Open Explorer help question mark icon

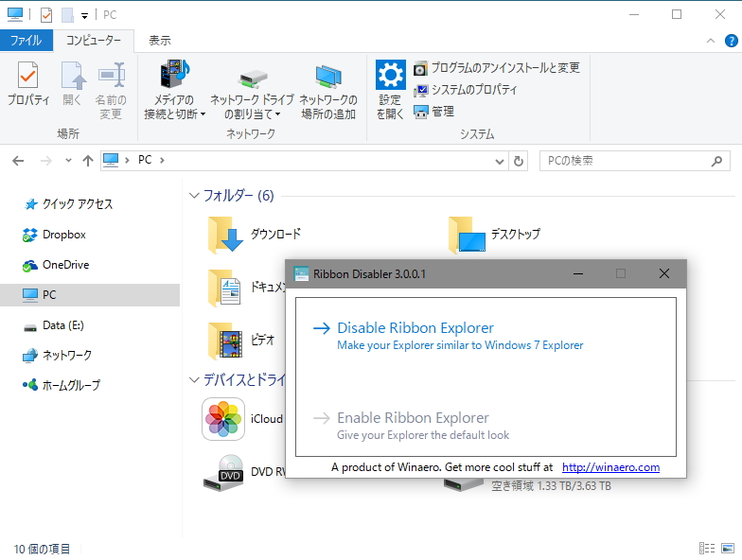731,41
